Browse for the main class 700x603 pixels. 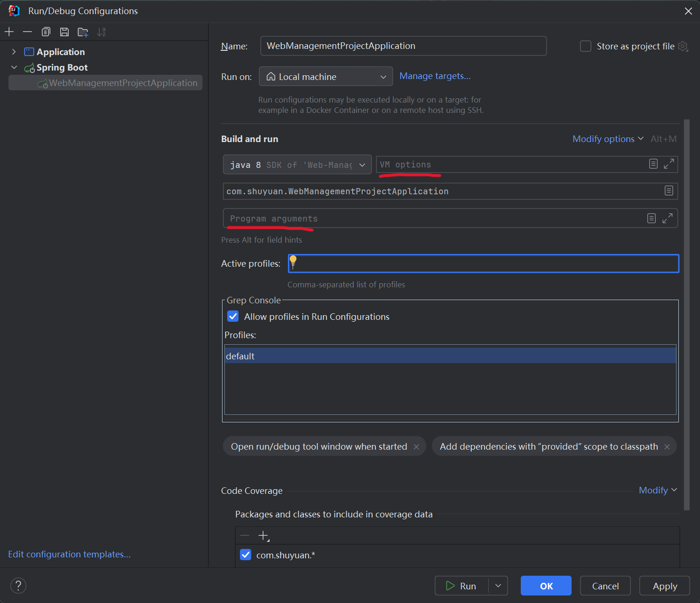(x=669, y=190)
